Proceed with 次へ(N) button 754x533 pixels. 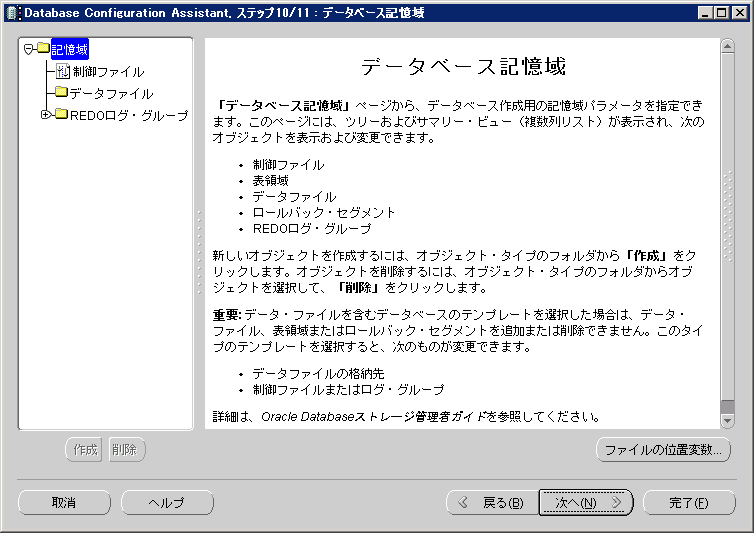pos(586,503)
